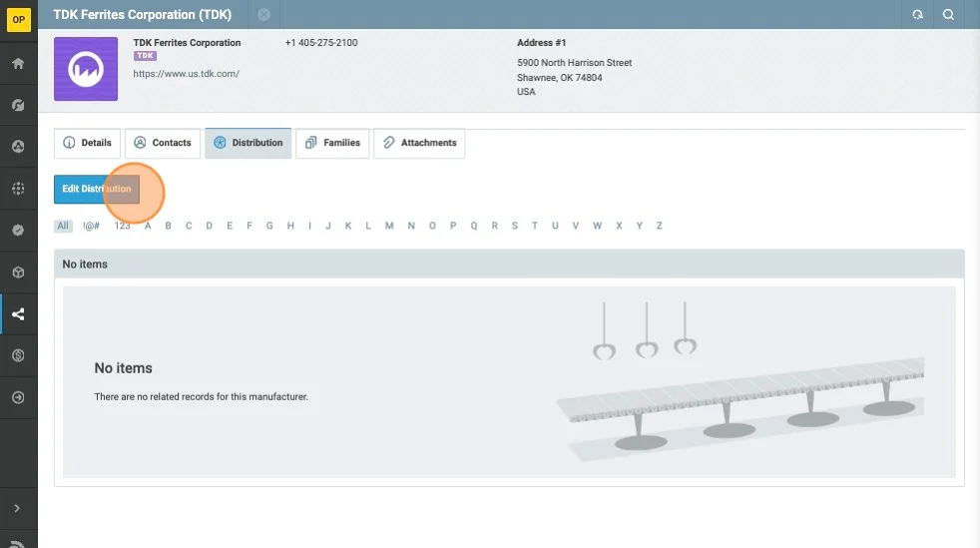Click the checkmark badge sidebar icon
Viewport: 980px width, 548px height.
(18, 230)
